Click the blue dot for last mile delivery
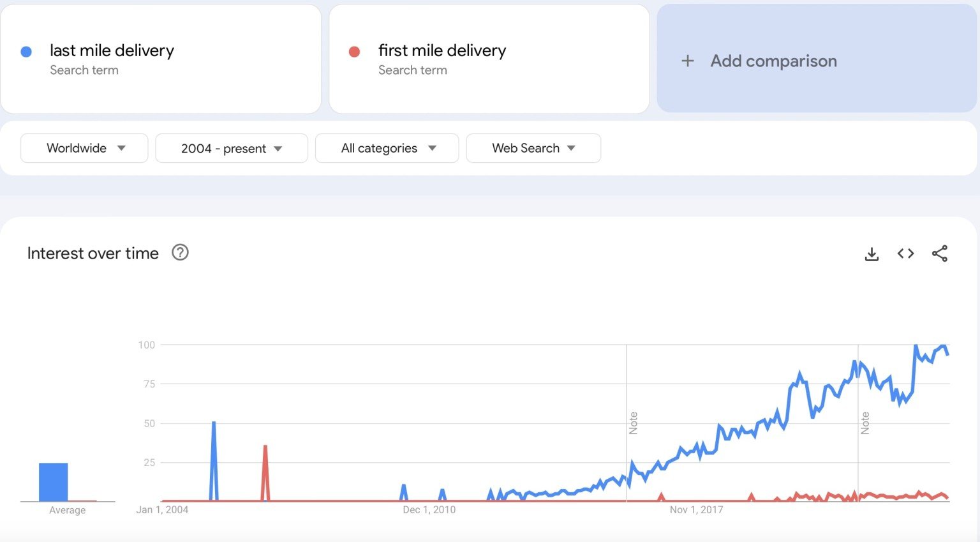Image resolution: width=980 pixels, height=542 pixels. point(26,51)
